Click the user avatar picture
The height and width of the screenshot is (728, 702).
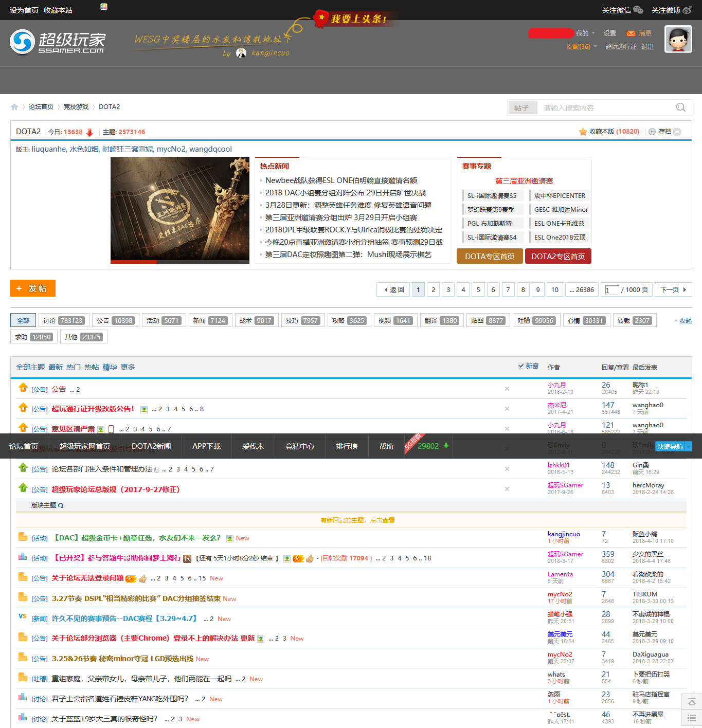coord(678,39)
